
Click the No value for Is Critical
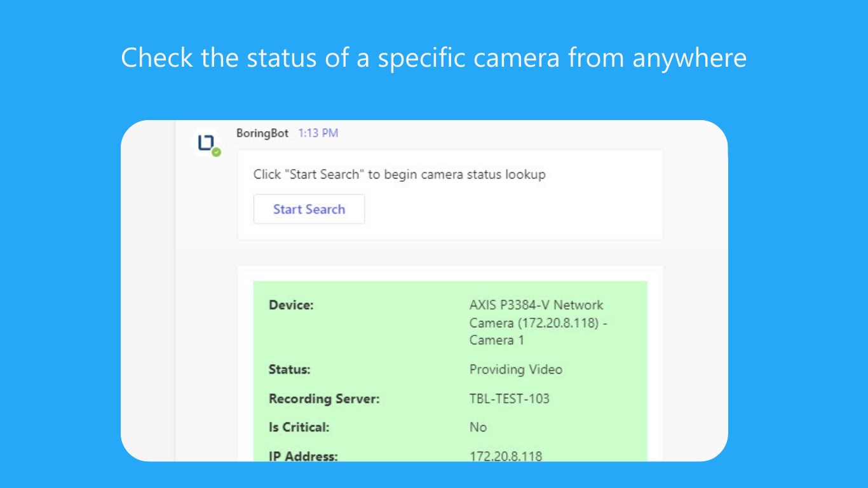point(478,427)
